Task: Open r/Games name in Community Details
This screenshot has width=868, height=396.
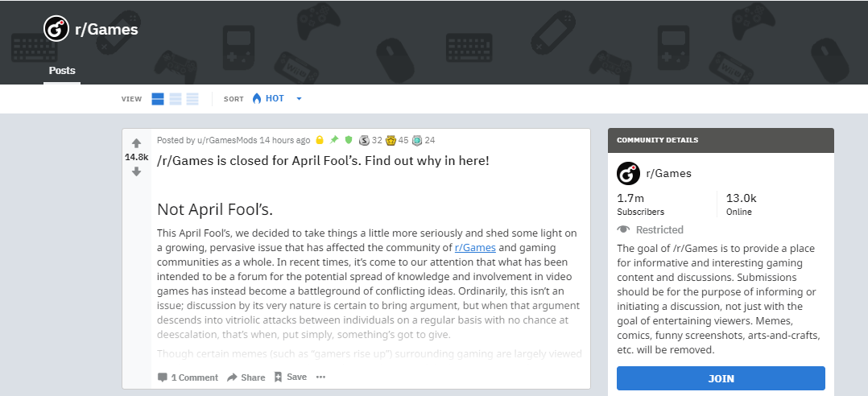Action: 668,174
